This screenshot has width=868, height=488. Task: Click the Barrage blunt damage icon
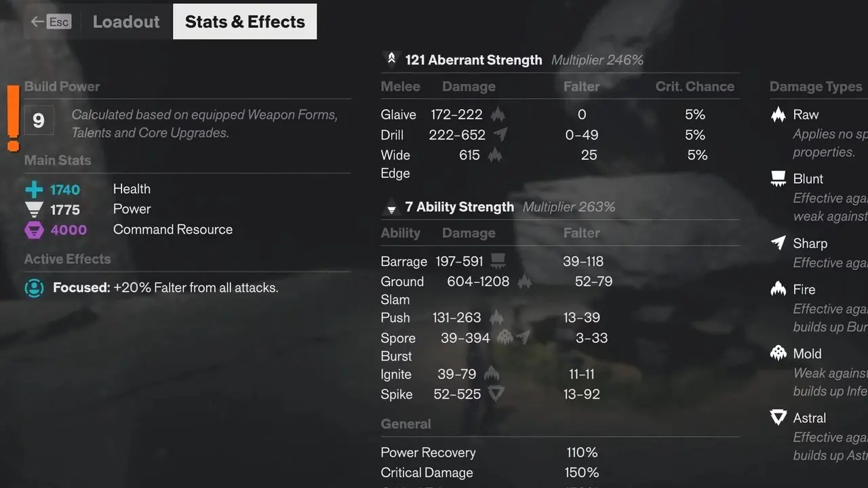pyautogui.click(x=498, y=261)
